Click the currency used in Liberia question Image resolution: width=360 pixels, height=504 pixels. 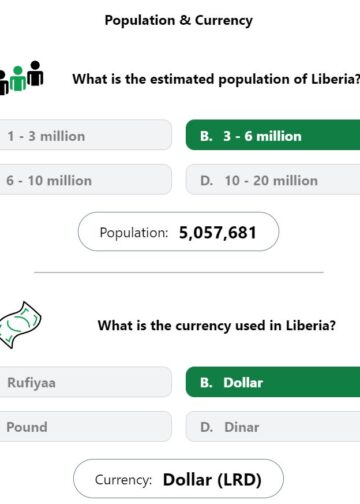(217, 326)
